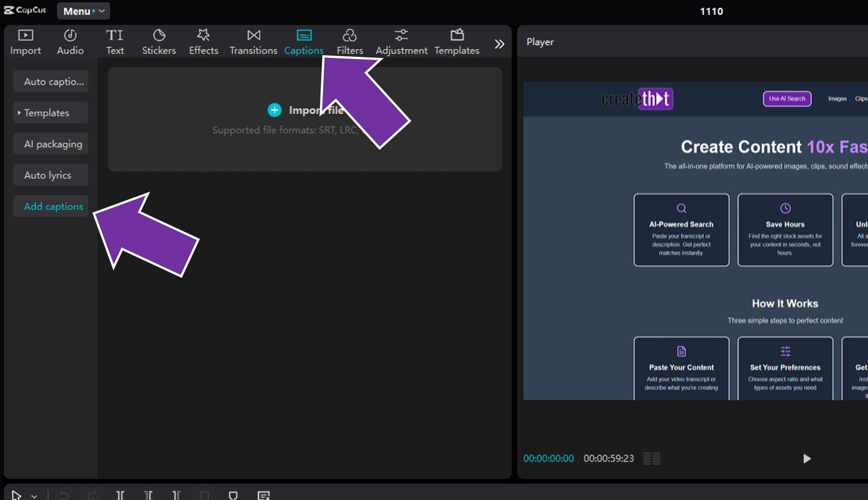The height and width of the screenshot is (500, 868).
Task: Select AI packaging option
Action: pos(51,144)
